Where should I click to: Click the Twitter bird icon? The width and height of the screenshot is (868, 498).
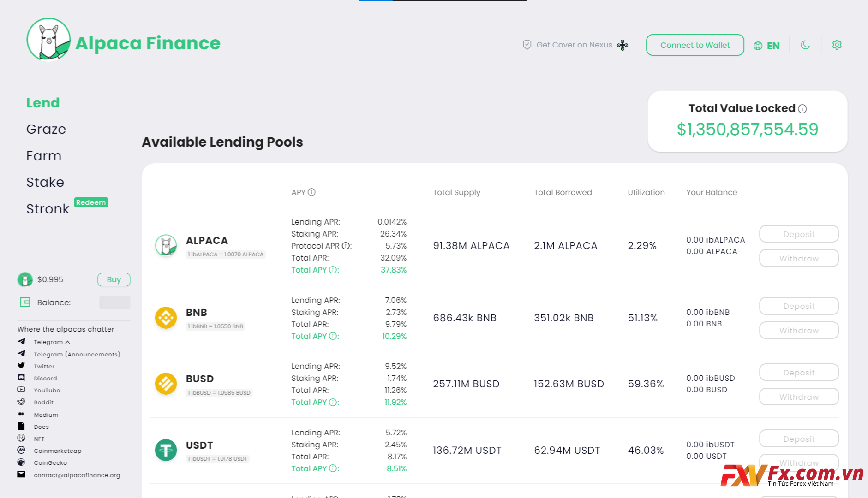(21, 366)
